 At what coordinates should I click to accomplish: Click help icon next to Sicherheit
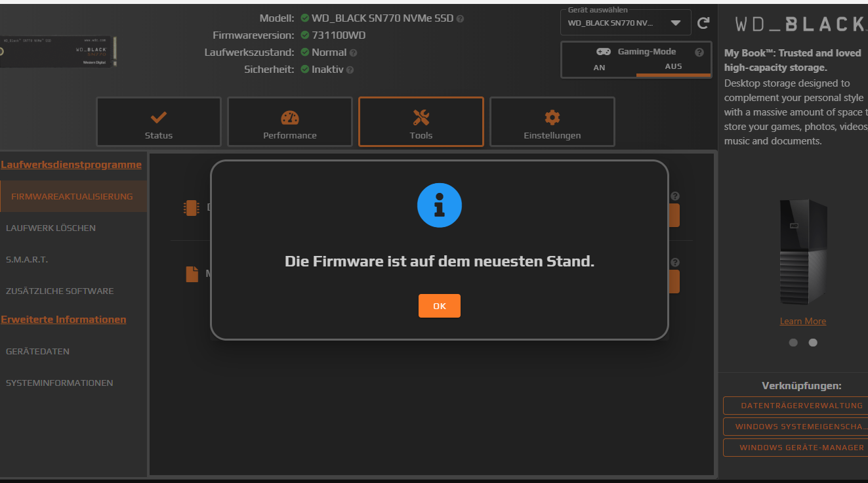[350, 70]
